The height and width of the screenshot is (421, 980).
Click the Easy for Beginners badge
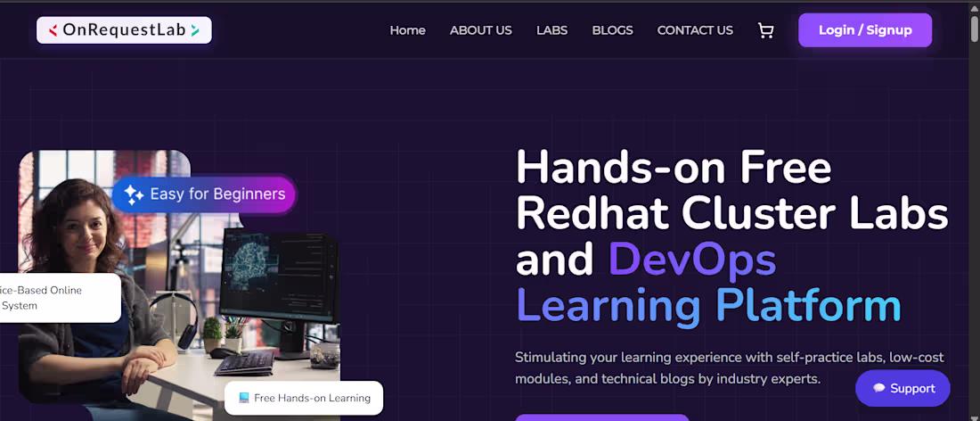click(x=204, y=194)
